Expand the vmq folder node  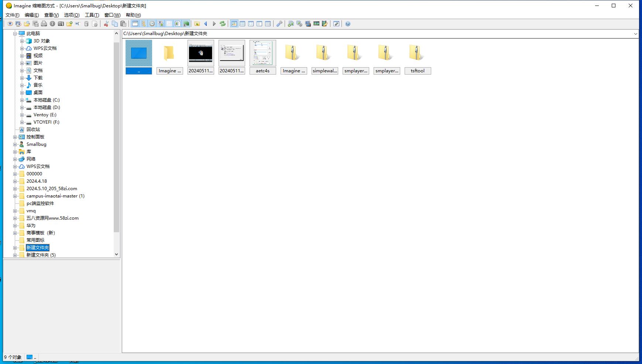click(x=15, y=211)
